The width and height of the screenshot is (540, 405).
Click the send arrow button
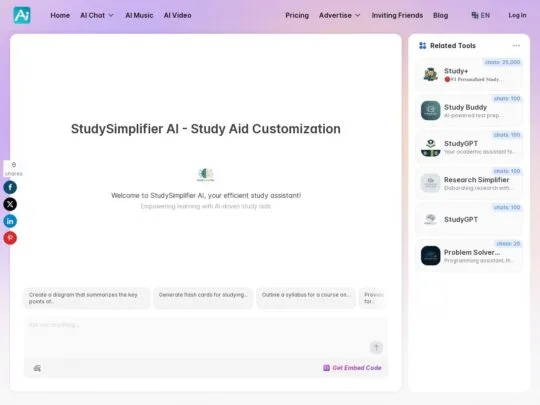point(376,347)
